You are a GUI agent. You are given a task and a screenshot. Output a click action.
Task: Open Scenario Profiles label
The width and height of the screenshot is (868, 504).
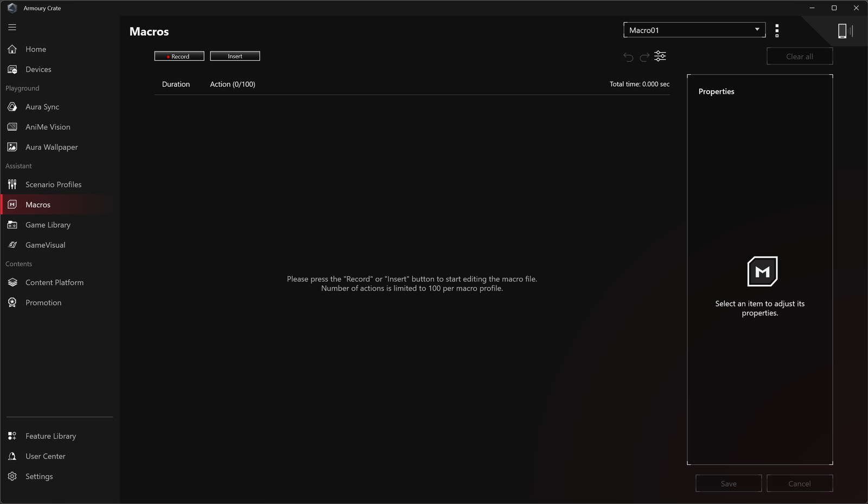click(54, 184)
